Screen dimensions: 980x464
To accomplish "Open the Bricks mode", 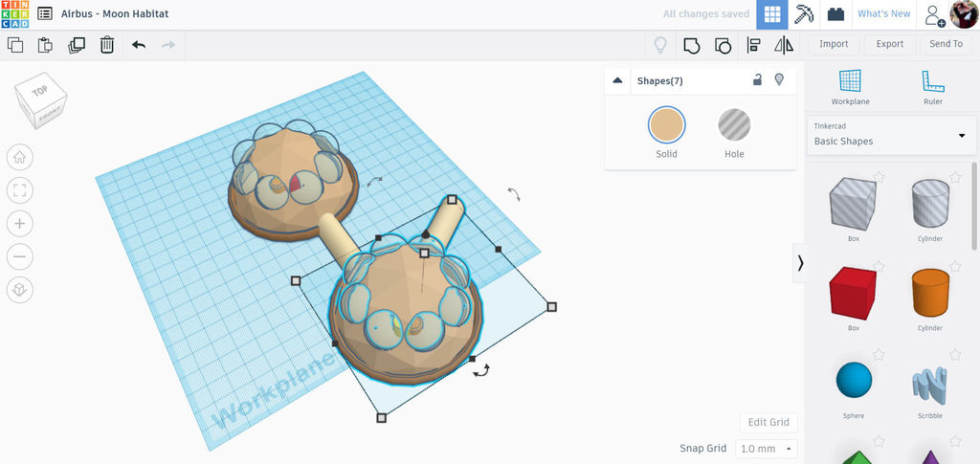I will coord(835,14).
